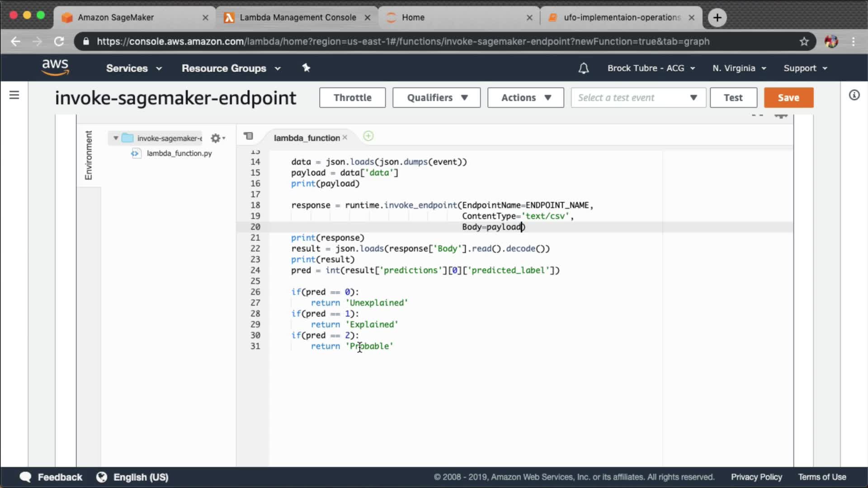Open the Services menu

click(x=133, y=68)
